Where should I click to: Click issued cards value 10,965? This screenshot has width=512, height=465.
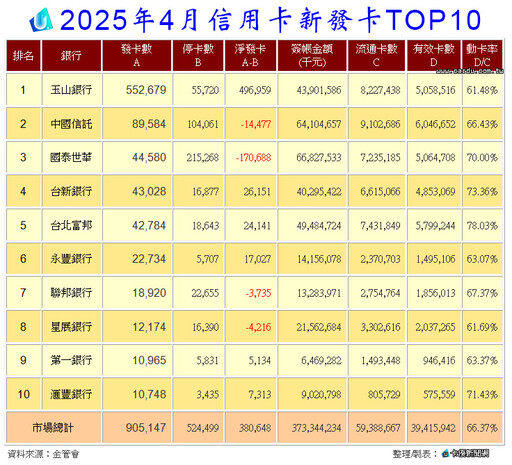tap(149, 360)
